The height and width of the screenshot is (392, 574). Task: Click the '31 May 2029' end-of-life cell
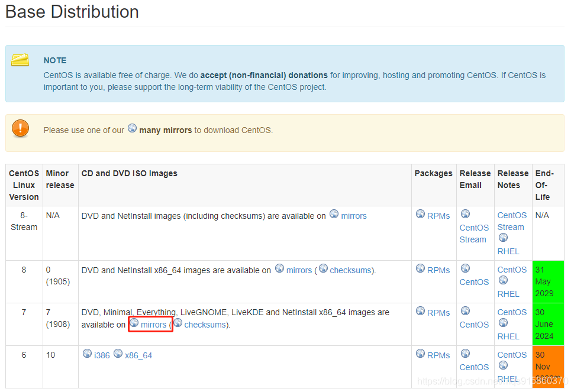pyautogui.click(x=548, y=281)
